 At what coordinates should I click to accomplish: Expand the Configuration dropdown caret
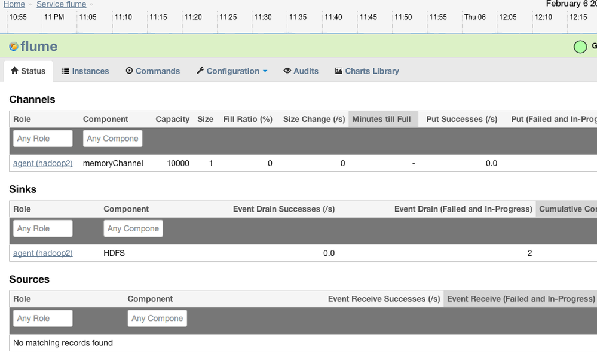pyautogui.click(x=265, y=71)
